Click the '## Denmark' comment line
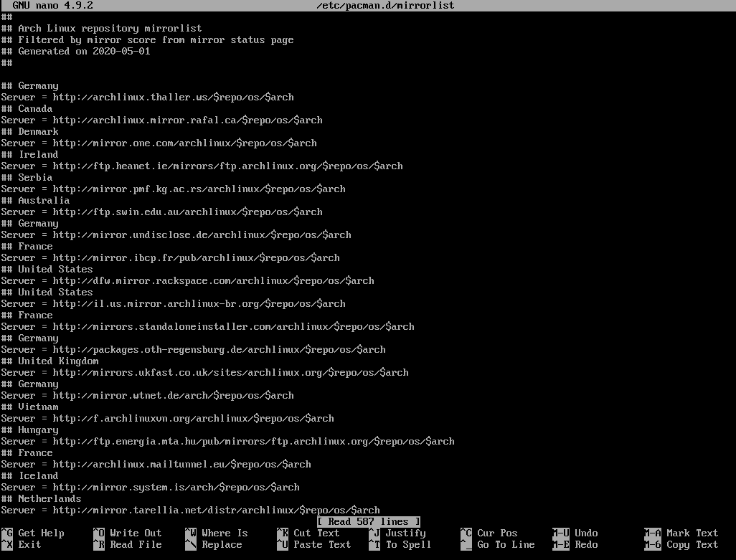This screenshot has height=560, width=736. click(x=29, y=132)
